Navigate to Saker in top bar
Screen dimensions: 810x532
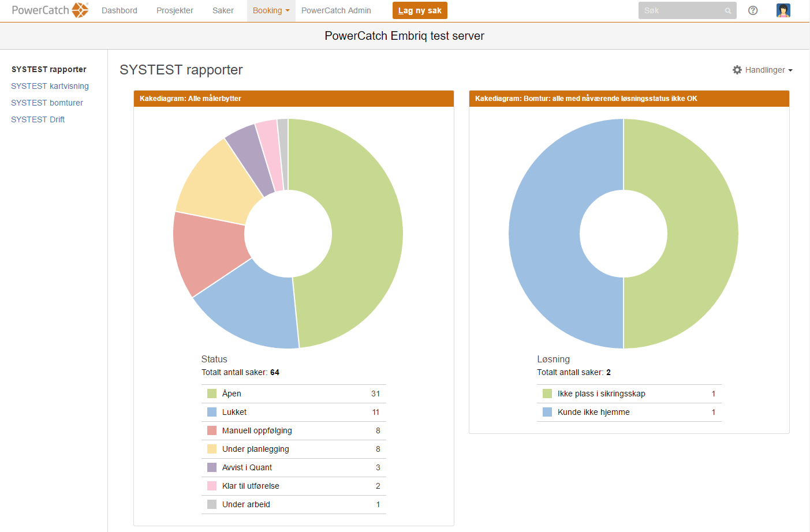tap(223, 10)
